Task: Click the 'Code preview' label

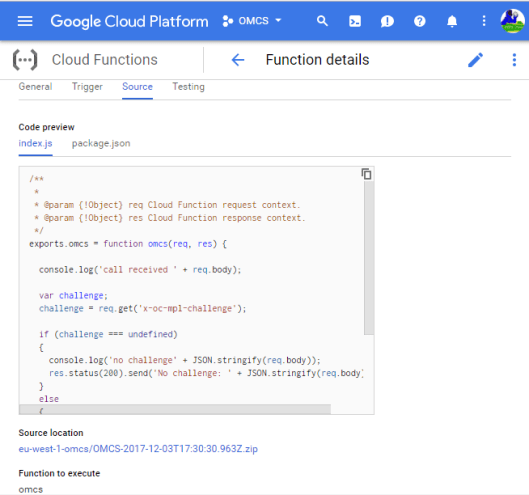Action: pyautogui.click(x=47, y=127)
